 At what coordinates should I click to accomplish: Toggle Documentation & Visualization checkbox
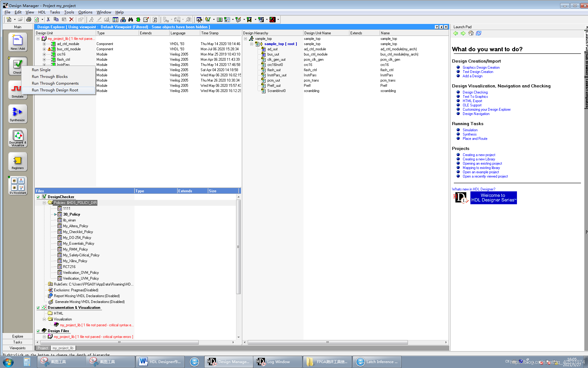click(x=38, y=308)
